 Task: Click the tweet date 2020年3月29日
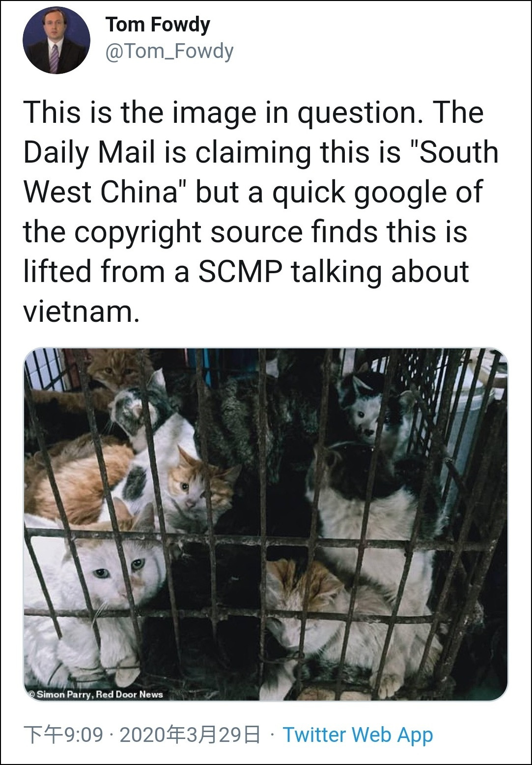click(x=190, y=735)
